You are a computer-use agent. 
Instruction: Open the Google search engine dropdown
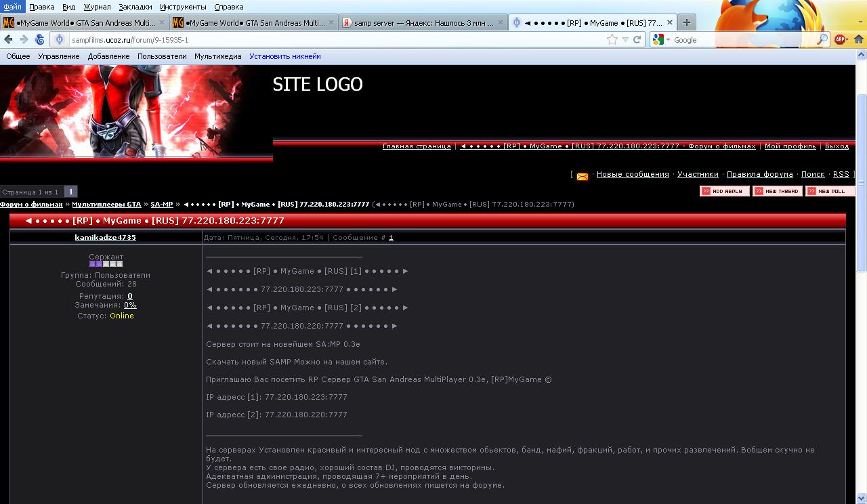[661, 40]
